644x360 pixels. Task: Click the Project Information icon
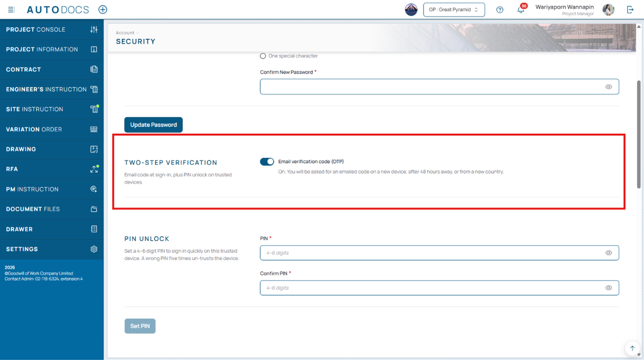pyautogui.click(x=94, y=49)
